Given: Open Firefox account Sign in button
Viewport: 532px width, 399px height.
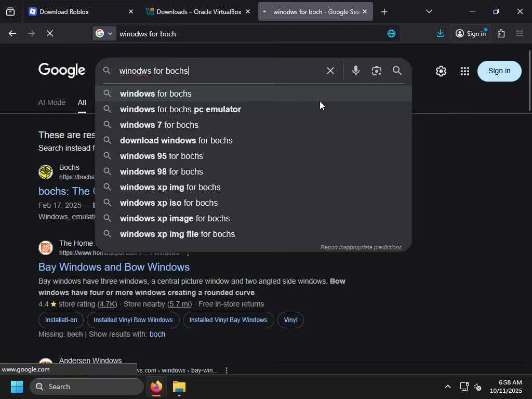Looking at the screenshot, I should click(471, 33).
